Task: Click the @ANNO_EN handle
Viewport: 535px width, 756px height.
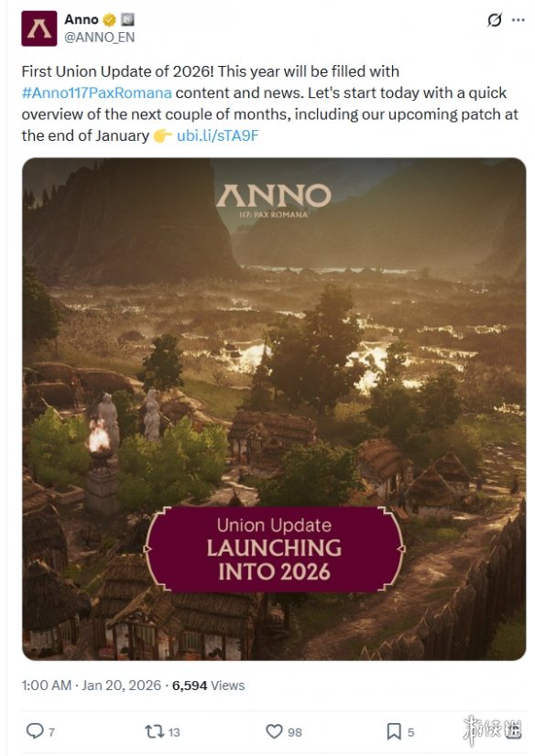Action: (99, 38)
